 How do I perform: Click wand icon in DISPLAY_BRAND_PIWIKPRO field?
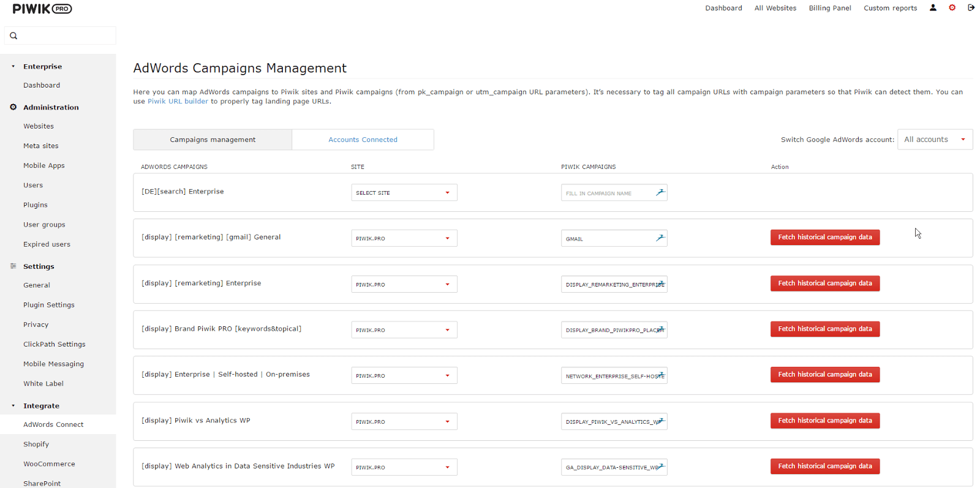point(661,329)
